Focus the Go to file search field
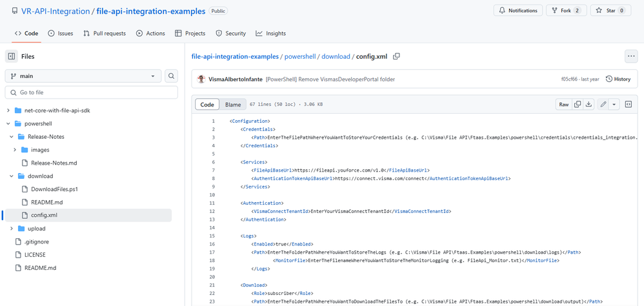 (91, 92)
